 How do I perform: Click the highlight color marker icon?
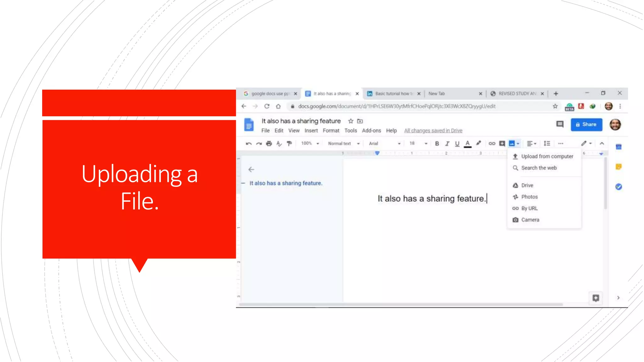(479, 144)
